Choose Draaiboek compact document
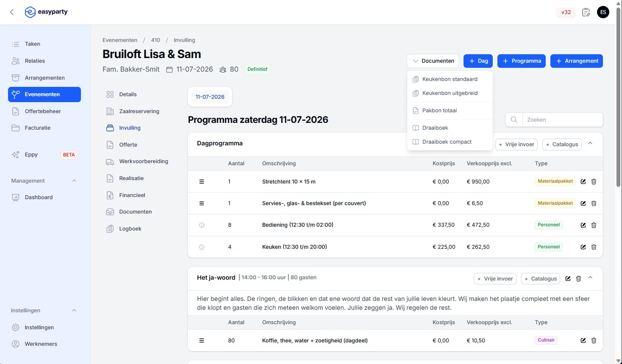Image resolution: width=622 pixels, height=364 pixels. click(450, 142)
